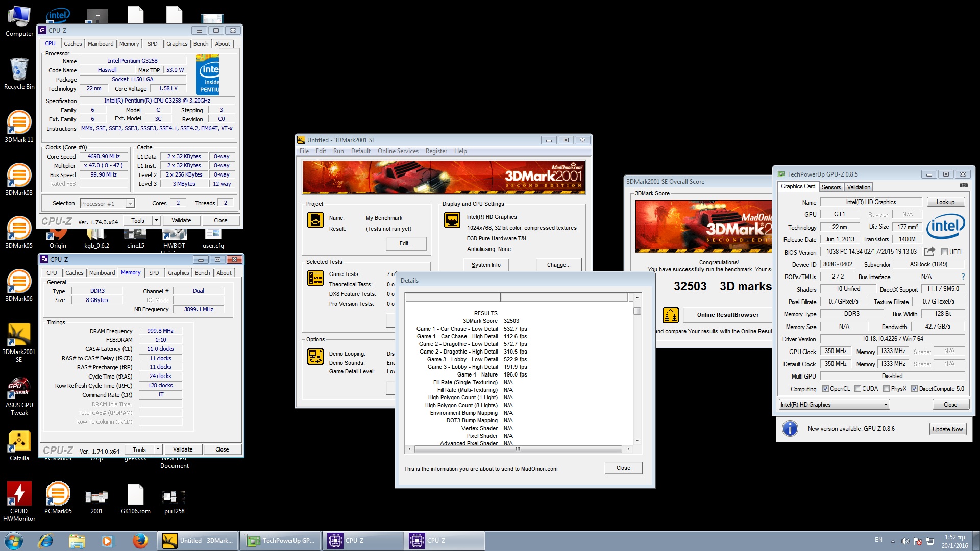Launch ASUS GPU Tweak from desktop
This screenshot has height=551, width=980.
(19, 396)
